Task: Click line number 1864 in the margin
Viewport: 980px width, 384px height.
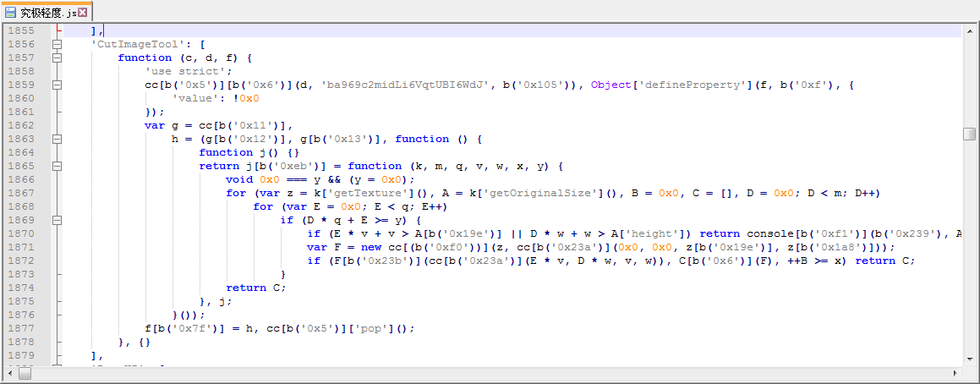Action: tap(20, 152)
